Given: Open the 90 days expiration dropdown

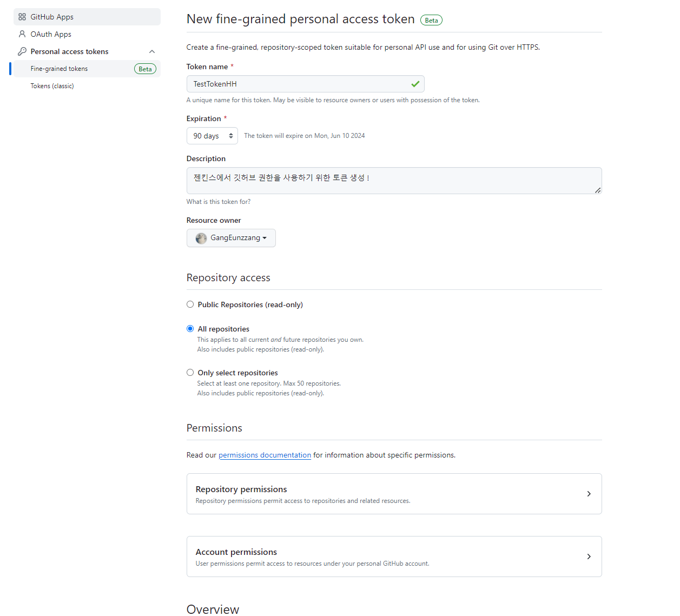Looking at the screenshot, I should (x=212, y=136).
